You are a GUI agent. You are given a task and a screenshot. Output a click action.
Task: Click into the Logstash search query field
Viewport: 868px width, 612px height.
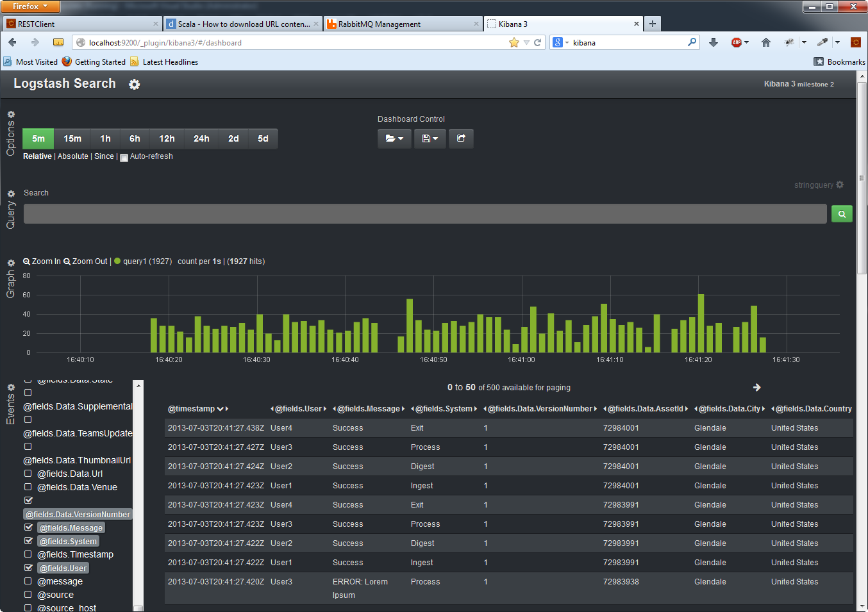(x=425, y=214)
